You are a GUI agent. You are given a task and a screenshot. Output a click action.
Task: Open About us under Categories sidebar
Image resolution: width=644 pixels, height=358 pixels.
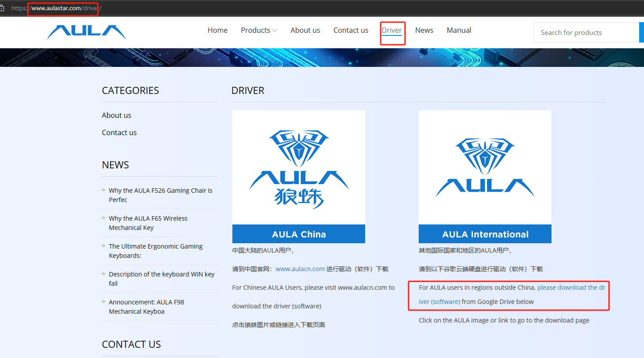tap(116, 115)
